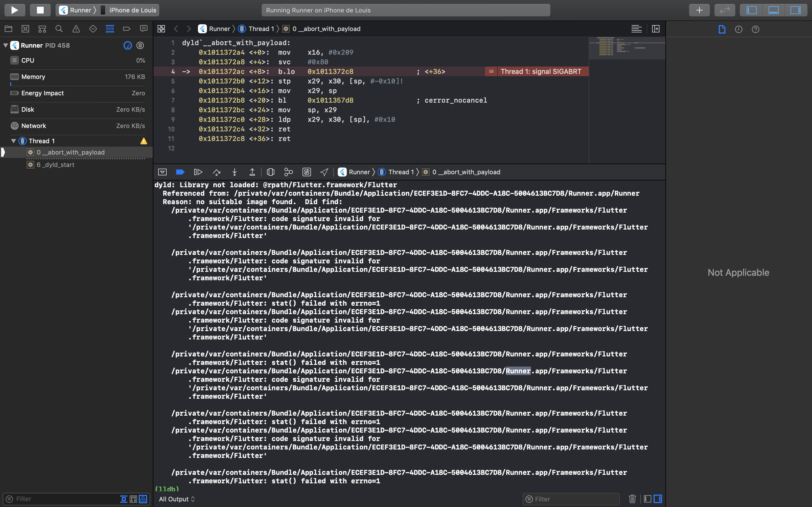Click Simulate Location arrow
The height and width of the screenshot is (507, 812).
tap(324, 172)
